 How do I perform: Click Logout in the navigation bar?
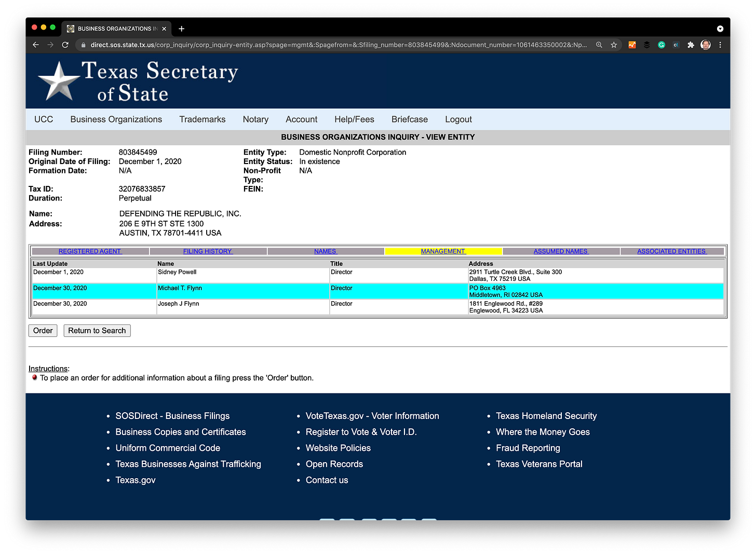coord(458,119)
